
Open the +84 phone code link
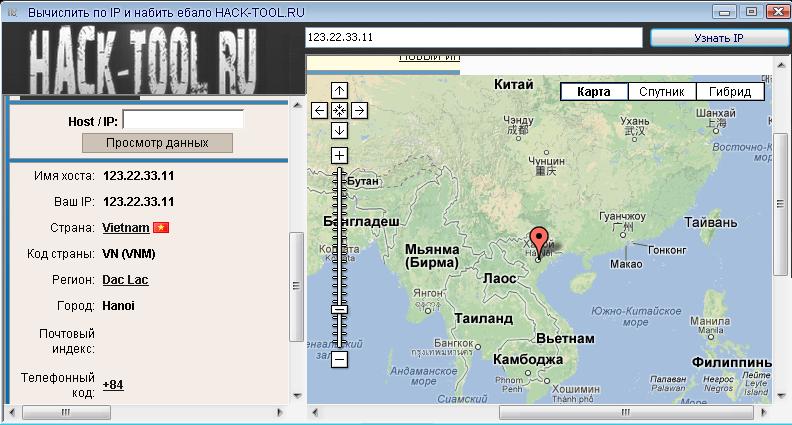(x=113, y=385)
